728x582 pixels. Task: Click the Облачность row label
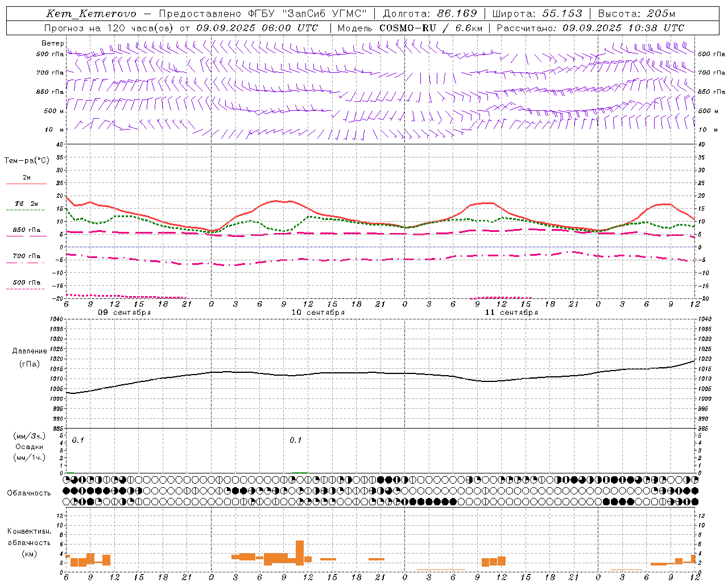tap(29, 493)
